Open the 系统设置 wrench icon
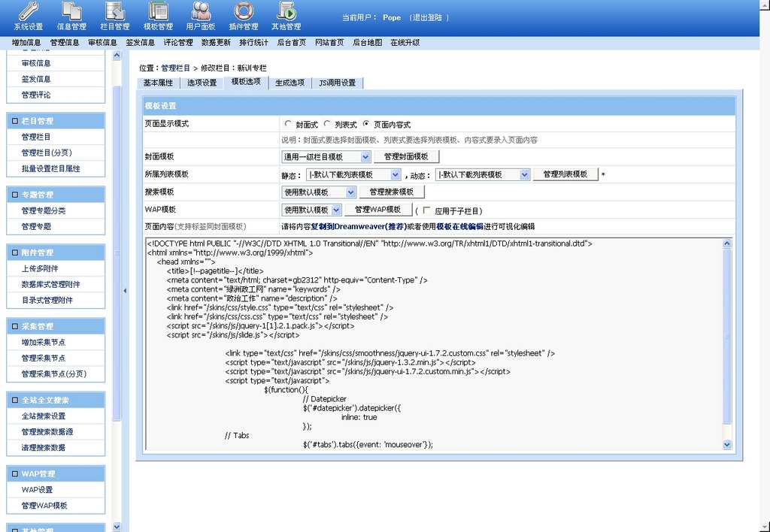The width and height of the screenshot is (770, 532). [29, 11]
